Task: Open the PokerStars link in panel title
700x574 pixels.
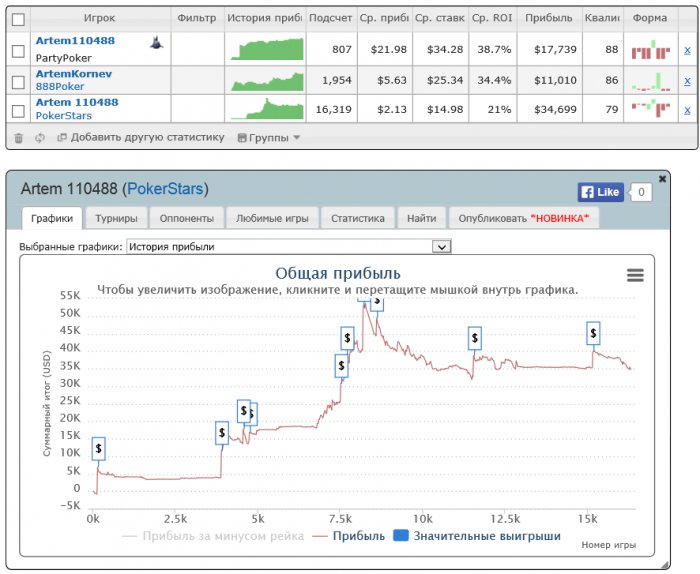Action: pyautogui.click(x=165, y=189)
